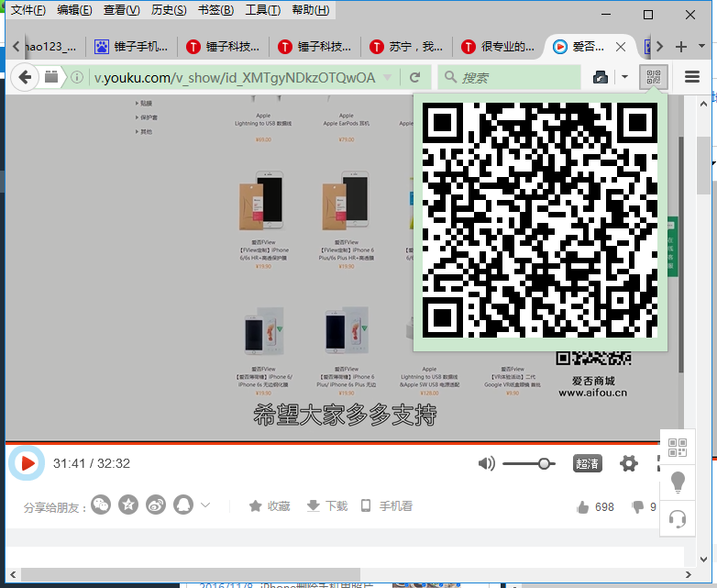Click the site identity icon
The image size is (717, 588).
pyautogui.click(x=51, y=77)
